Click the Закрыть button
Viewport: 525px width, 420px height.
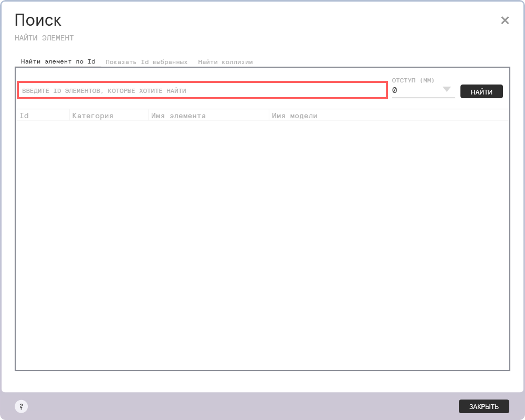(484, 406)
